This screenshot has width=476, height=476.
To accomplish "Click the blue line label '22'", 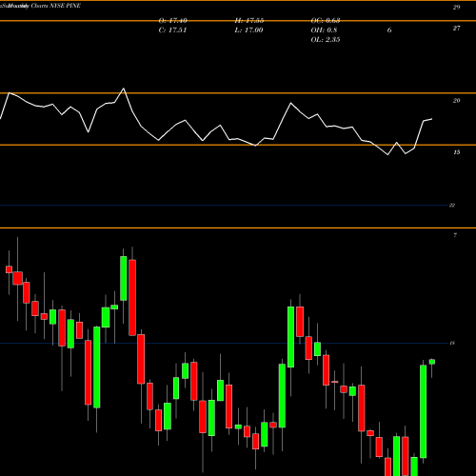I will tap(452, 206).
